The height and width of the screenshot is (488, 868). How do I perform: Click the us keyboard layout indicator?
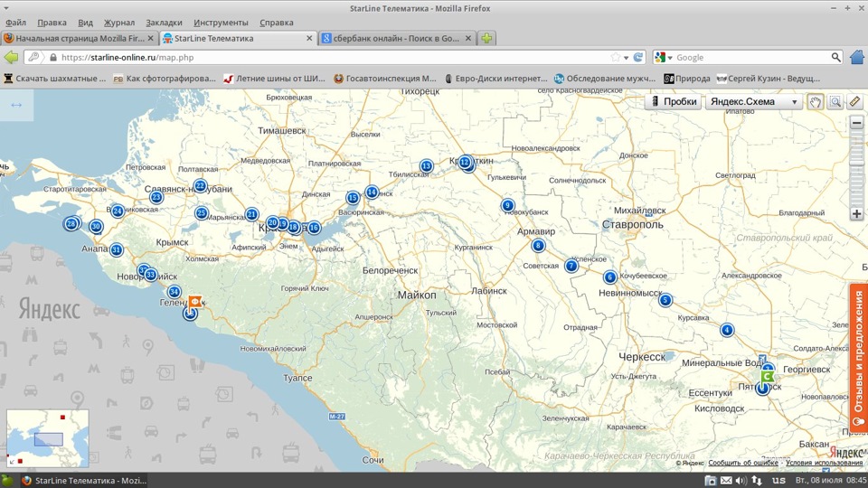(x=778, y=480)
